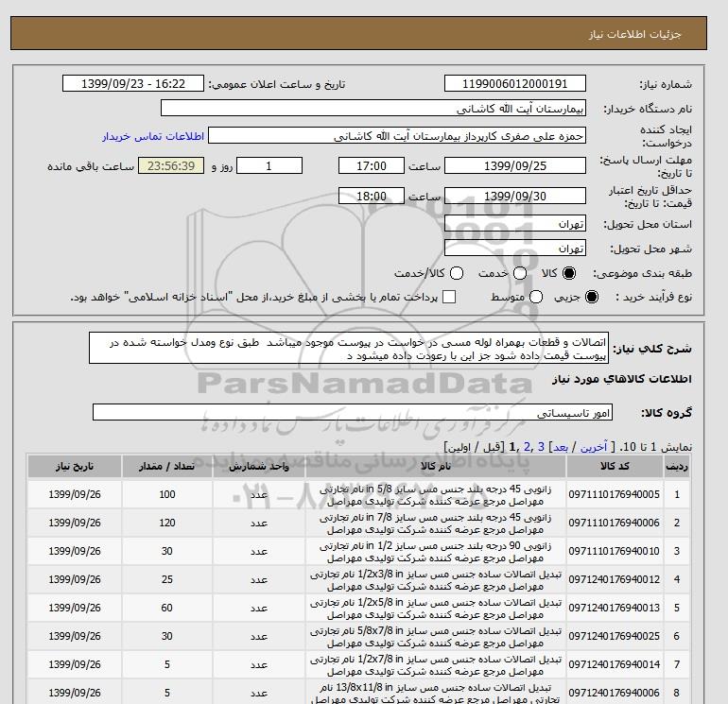Click the quantity 120 in row 2
The height and width of the screenshot is (704, 728).
(x=167, y=523)
